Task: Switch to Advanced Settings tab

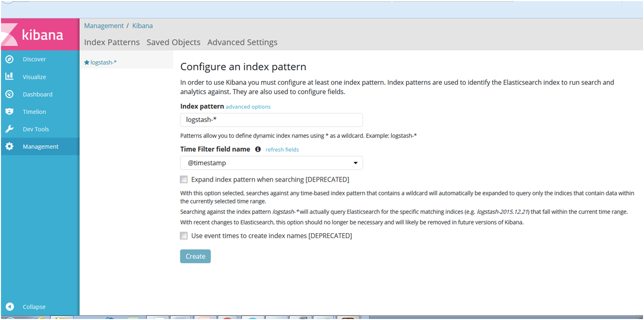Action: 242,42
